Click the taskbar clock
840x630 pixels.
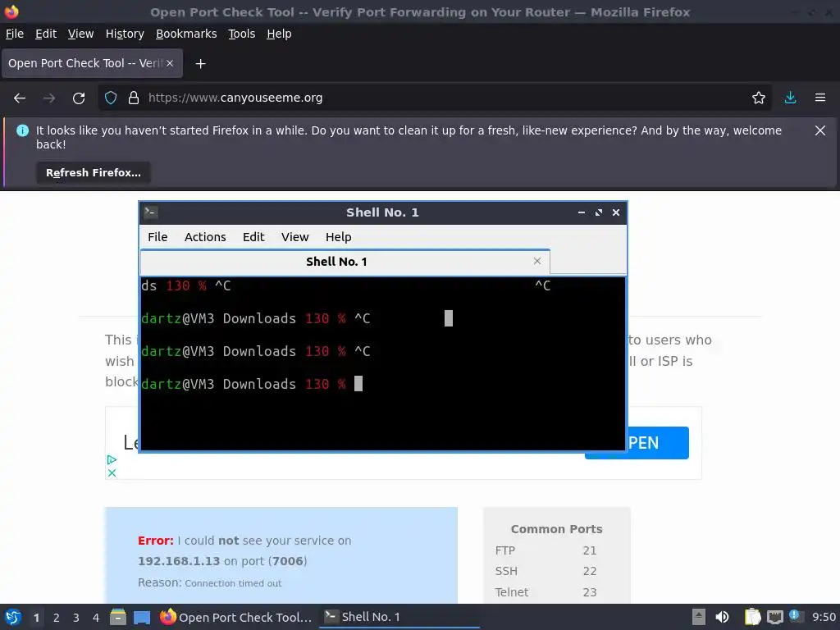[824, 617]
